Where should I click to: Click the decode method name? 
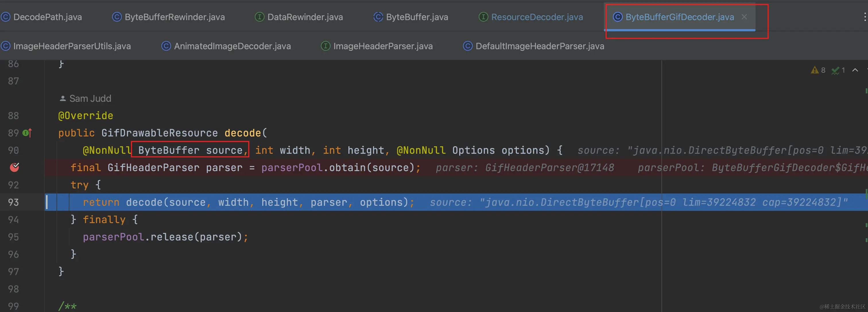pos(243,133)
